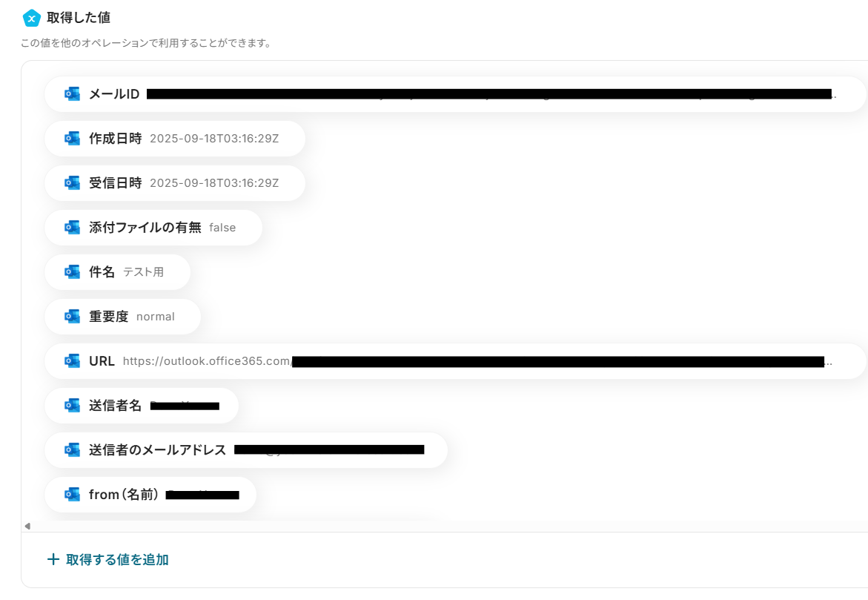Click the Outlook icon beside 作成日時
The image size is (868, 600).
click(72, 139)
